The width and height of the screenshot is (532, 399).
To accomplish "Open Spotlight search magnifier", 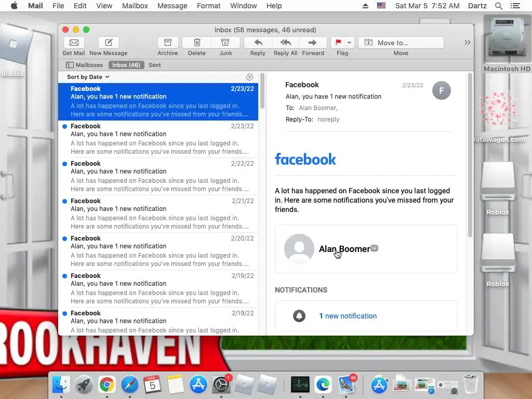I will [x=499, y=6].
